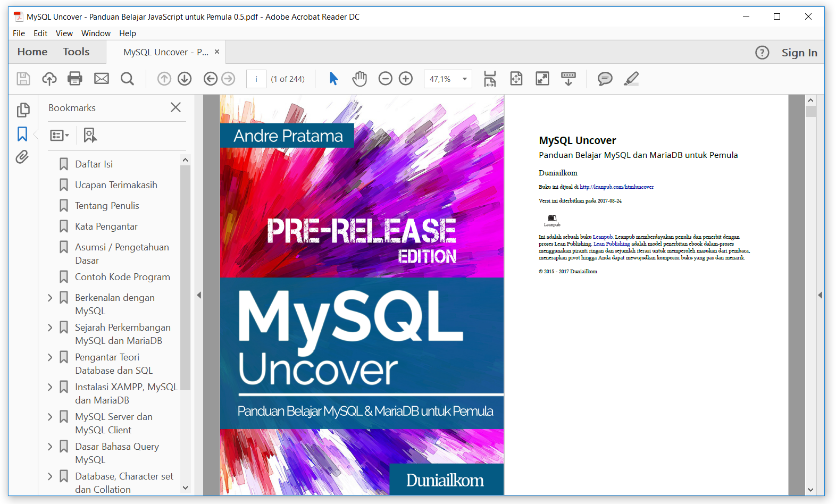Switch to the Tools tab
Viewport: 836px width, 504px height.
[76, 52]
